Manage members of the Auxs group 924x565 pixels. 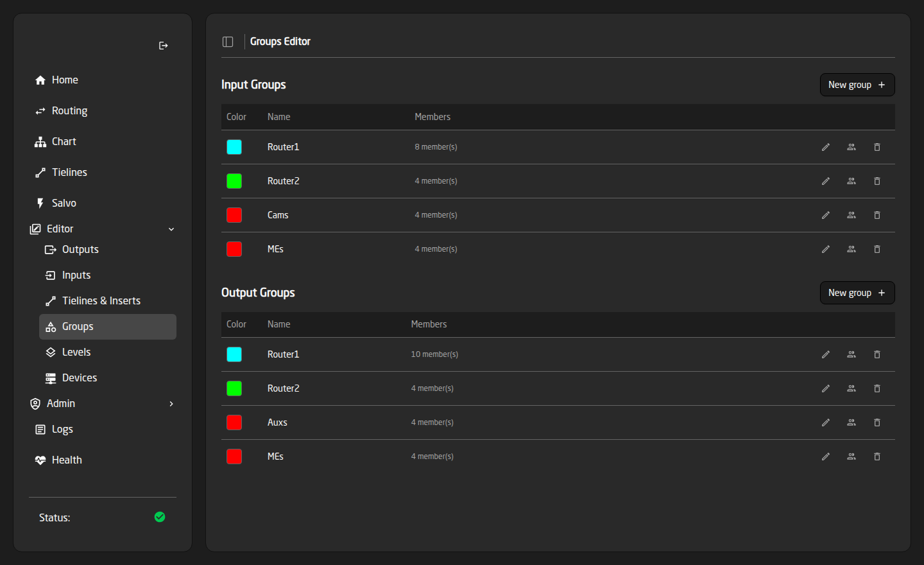[851, 422]
